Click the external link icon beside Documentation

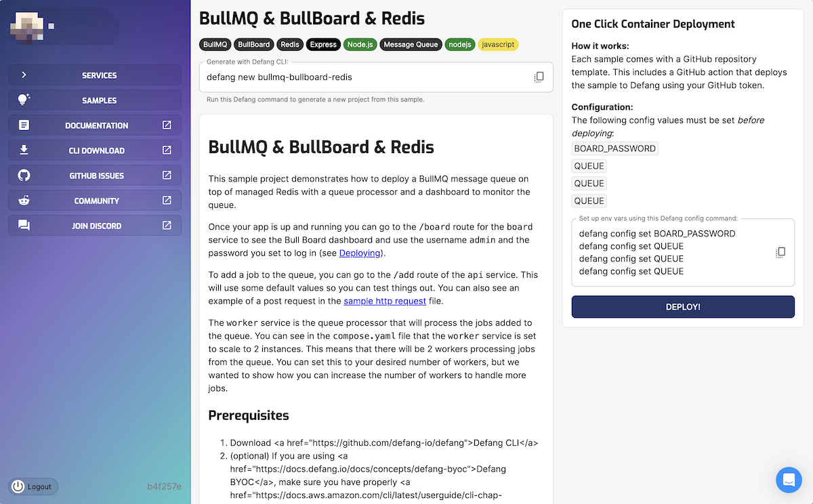167,125
